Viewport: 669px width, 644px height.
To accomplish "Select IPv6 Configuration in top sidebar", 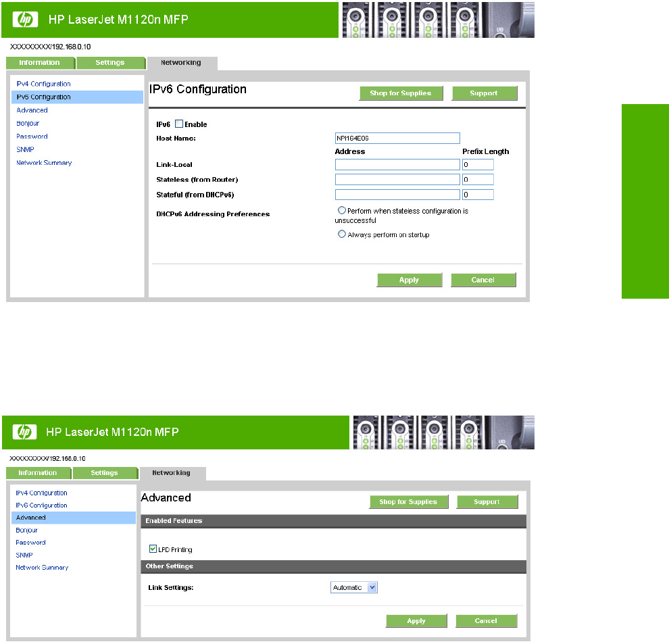I will (x=77, y=97).
